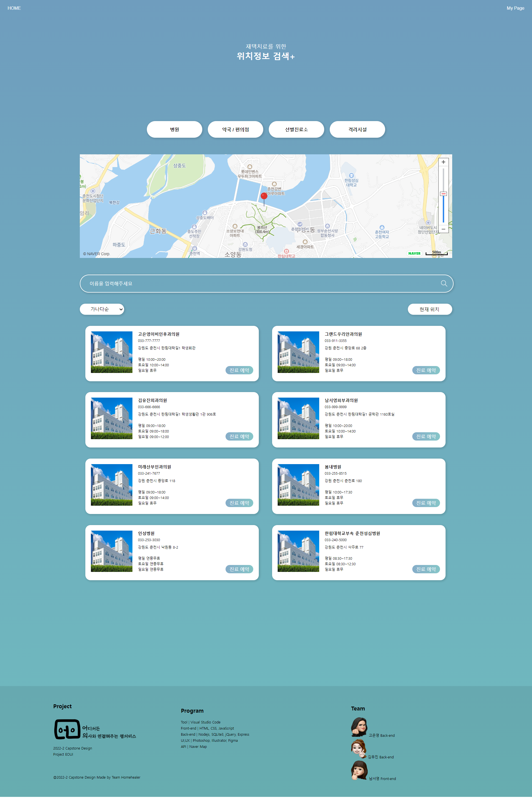This screenshot has height=798, width=532.
Task: Expand the sort order options list
Action: (102, 309)
